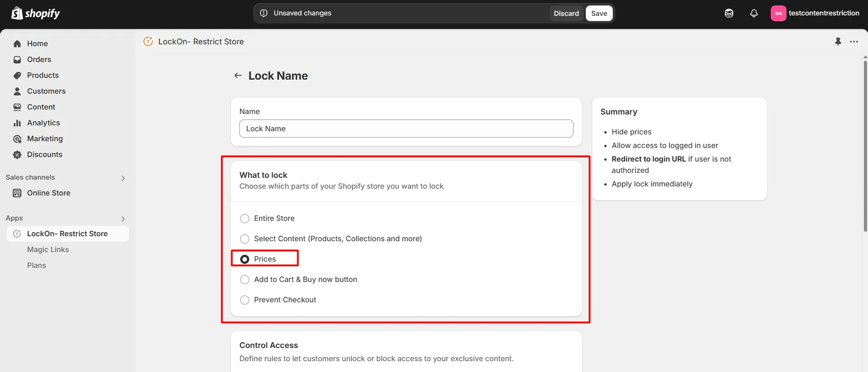Click the LockOn logo in page header

[148, 41]
